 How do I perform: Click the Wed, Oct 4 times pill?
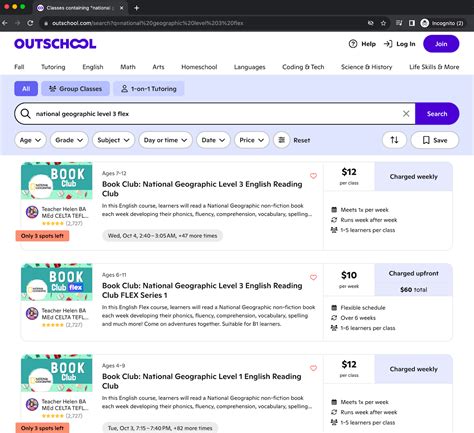click(162, 236)
